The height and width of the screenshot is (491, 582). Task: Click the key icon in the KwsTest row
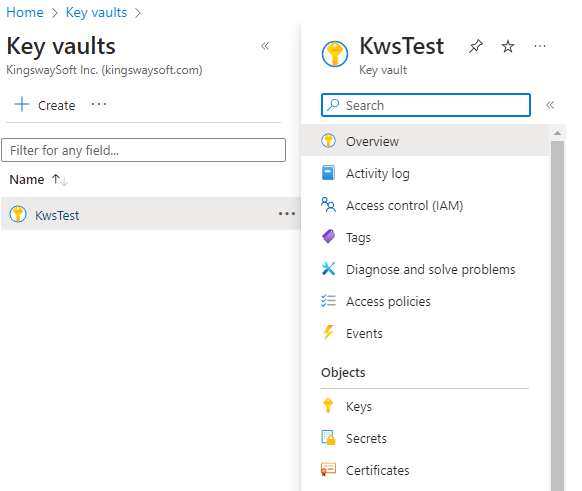click(x=18, y=214)
